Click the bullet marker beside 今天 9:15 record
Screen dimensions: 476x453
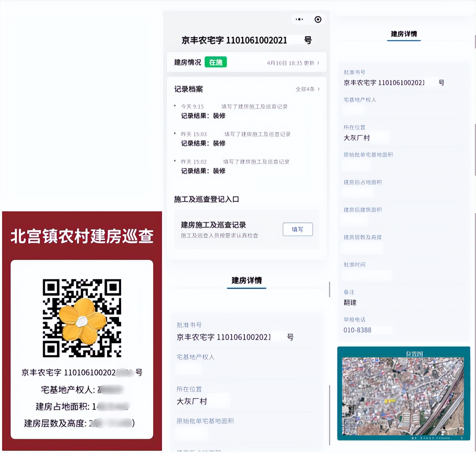175,106
